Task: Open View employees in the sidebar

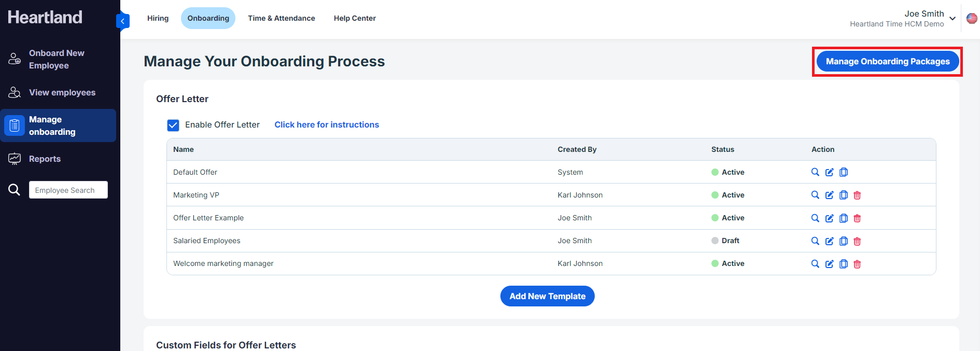Action: point(62,93)
